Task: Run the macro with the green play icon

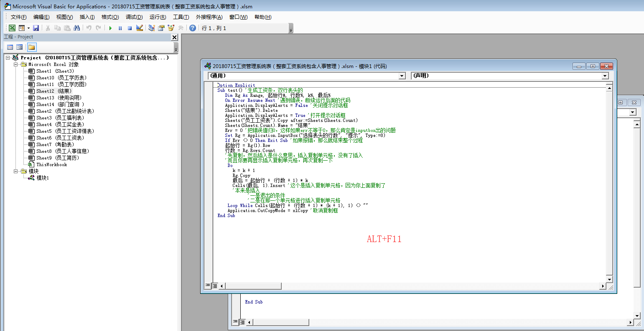Action: (110, 28)
